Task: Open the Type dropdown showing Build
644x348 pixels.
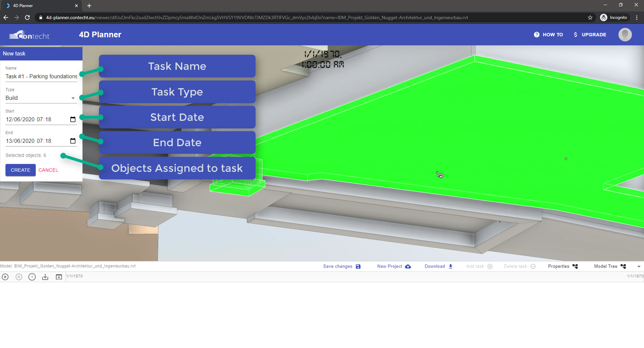Action: pyautogui.click(x=41, y=98)
